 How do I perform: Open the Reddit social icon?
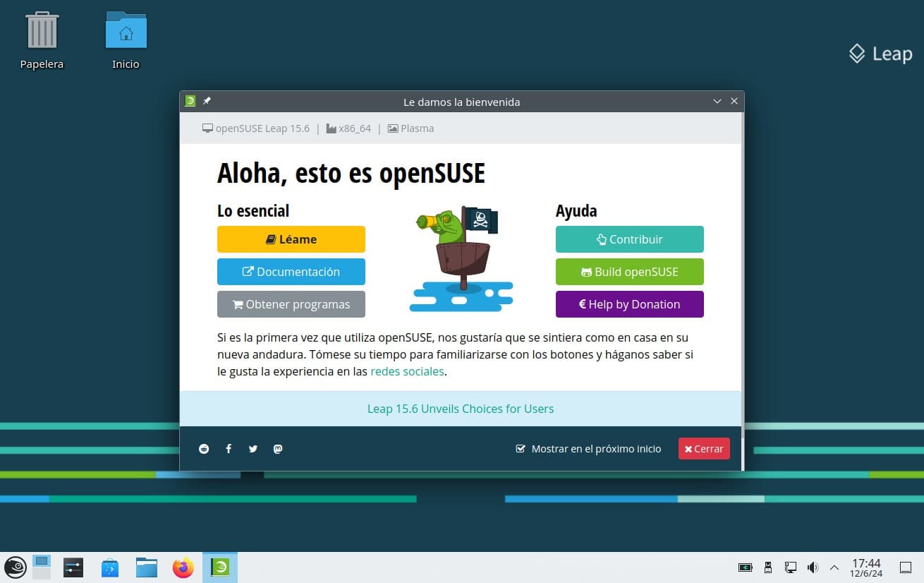click(x=204, y=449)
